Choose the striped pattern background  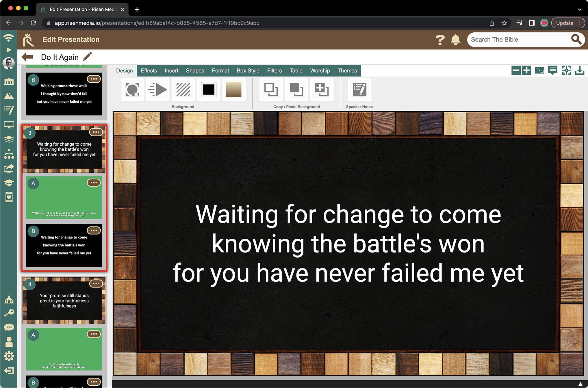click(183, 90)
